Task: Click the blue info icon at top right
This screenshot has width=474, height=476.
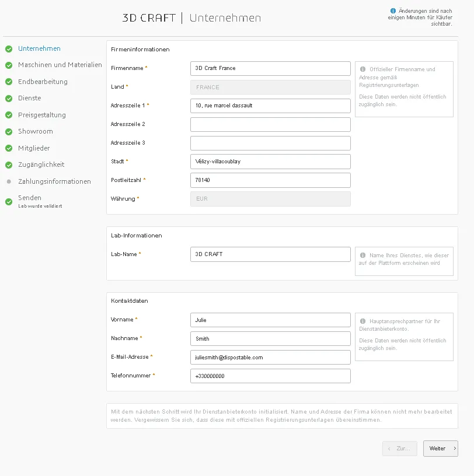Action: 393,10
